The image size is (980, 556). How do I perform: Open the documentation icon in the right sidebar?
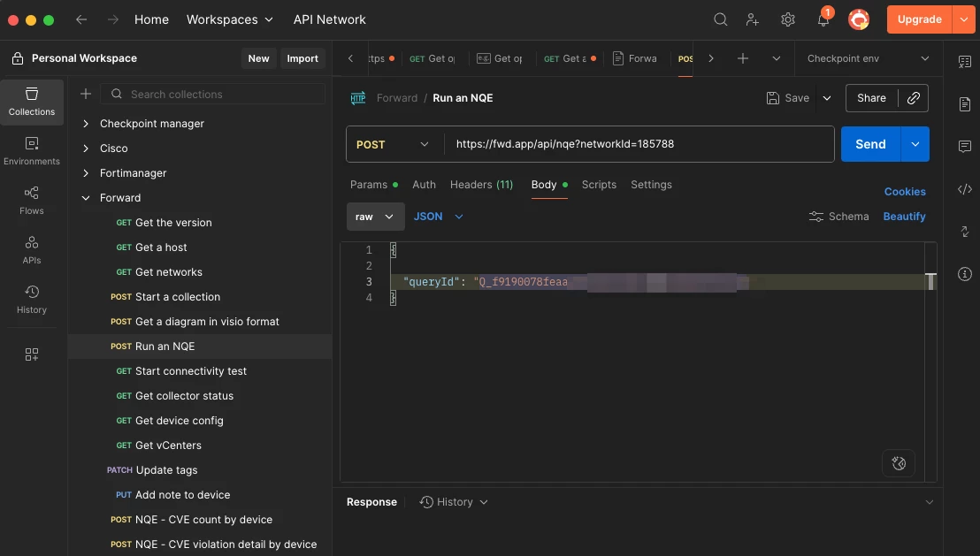pyautogui.click(x=964, y=103)
